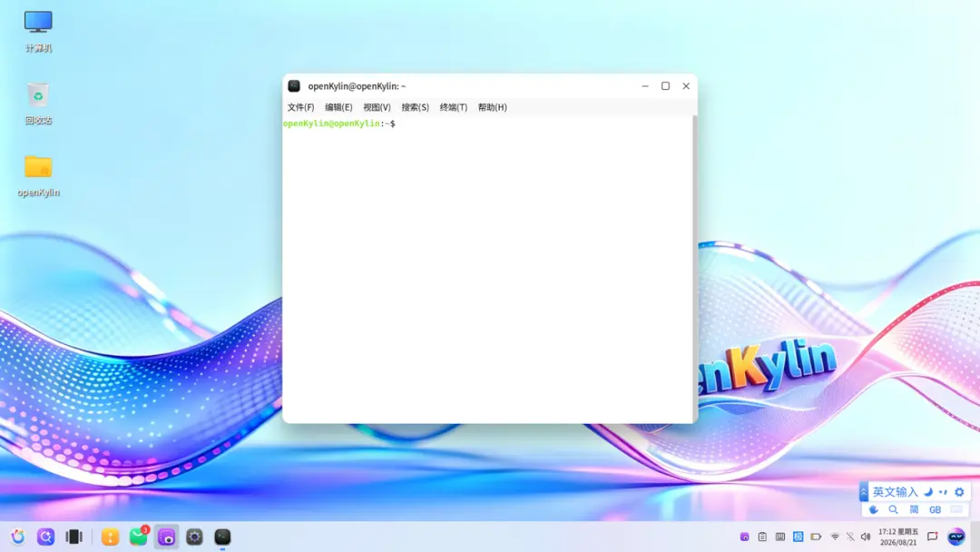
Task: Collapse the input method bar chevron
Action: (x=864, y=492)
